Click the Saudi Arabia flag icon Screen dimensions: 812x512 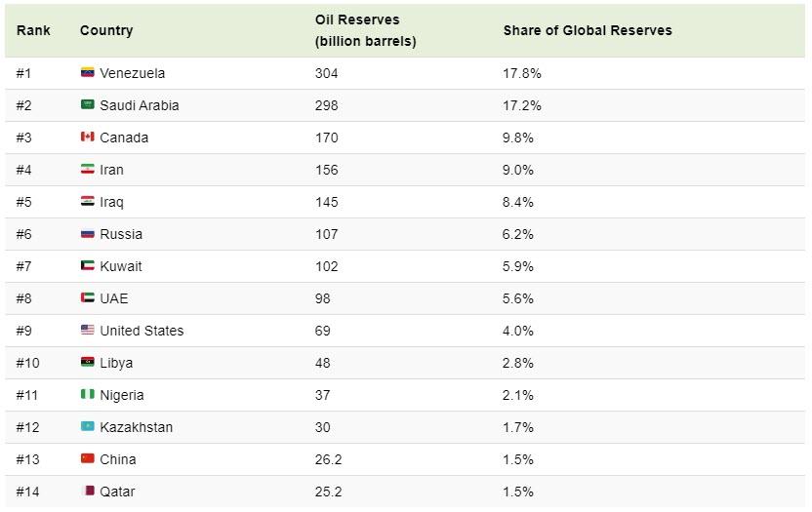pyautogui.click(x=87, y=105)
